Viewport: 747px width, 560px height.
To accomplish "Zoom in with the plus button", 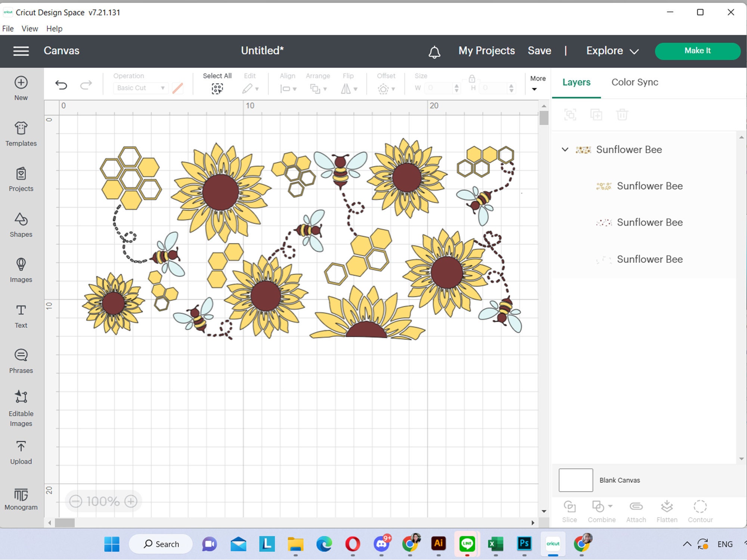I will pyautogui.click(x=131, y=501).
